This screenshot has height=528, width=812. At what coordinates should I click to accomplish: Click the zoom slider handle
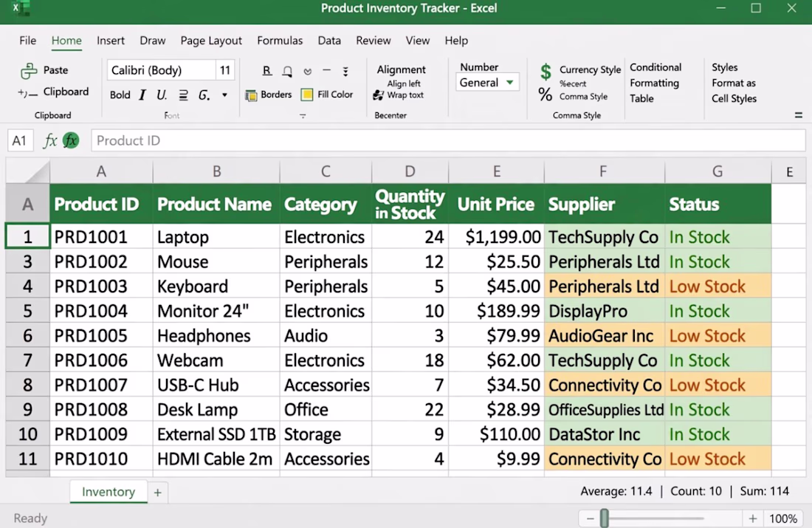pos(605,518)
